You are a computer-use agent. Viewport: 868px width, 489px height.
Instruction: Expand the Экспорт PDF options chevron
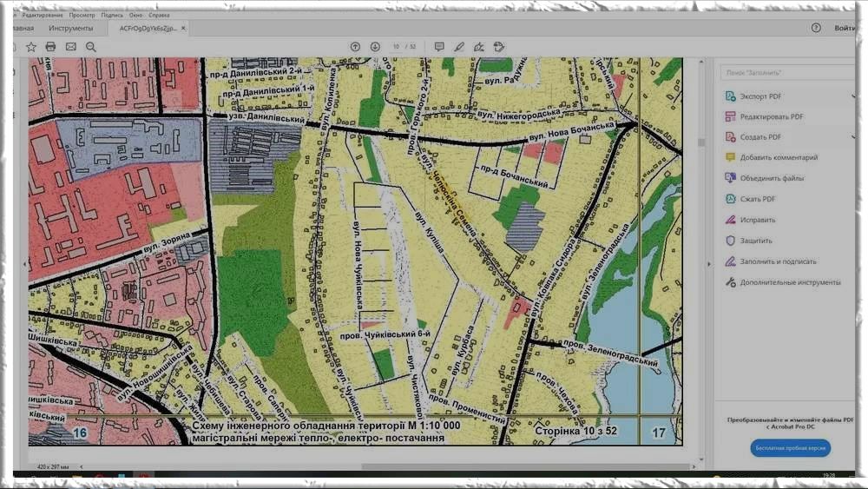[x=853, y=96]
